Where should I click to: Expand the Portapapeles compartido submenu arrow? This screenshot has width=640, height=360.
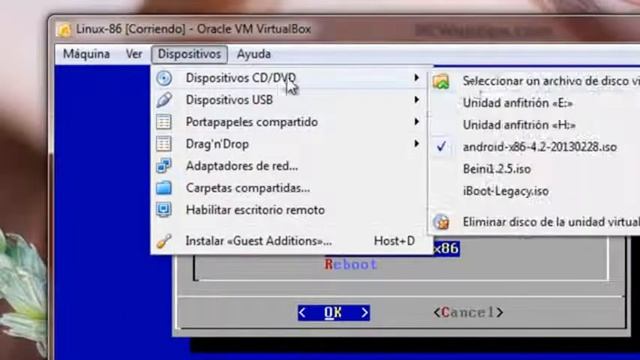(x=416, y=122)
